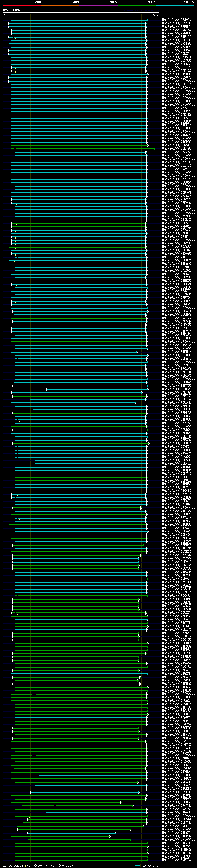Select hit label UniRef100_B2L5U6

pyautogui.click(x=177, y=460)
